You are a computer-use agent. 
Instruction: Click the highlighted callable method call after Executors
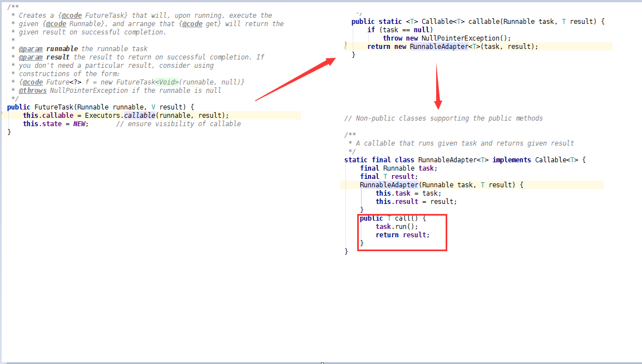140,116
